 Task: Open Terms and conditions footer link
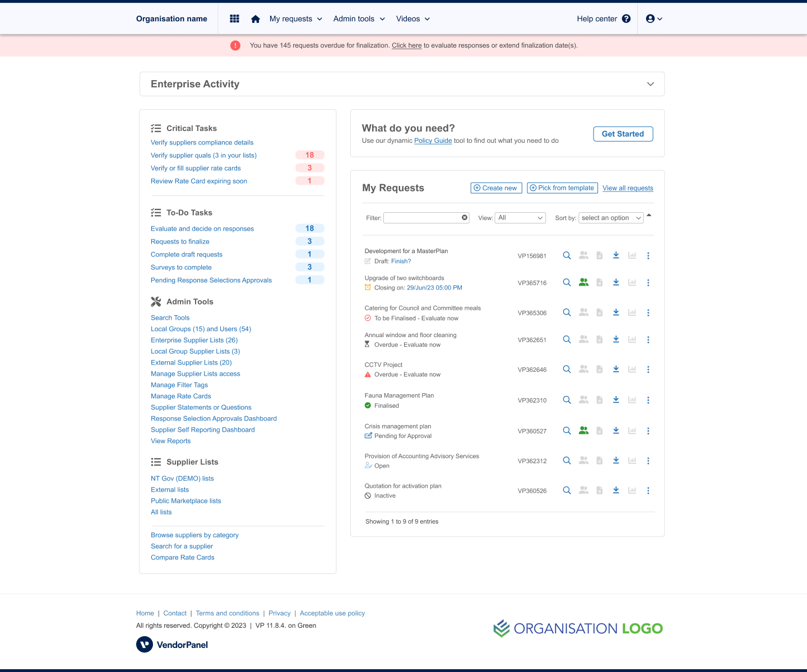pyautogui.click(x=228, y=613)
